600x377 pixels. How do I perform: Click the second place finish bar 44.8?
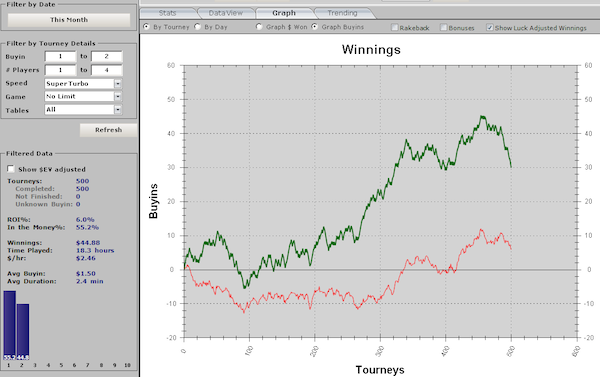(23, 332)
